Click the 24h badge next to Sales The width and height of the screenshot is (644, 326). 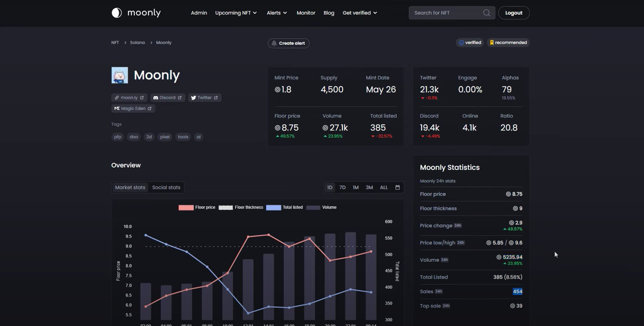439,291
